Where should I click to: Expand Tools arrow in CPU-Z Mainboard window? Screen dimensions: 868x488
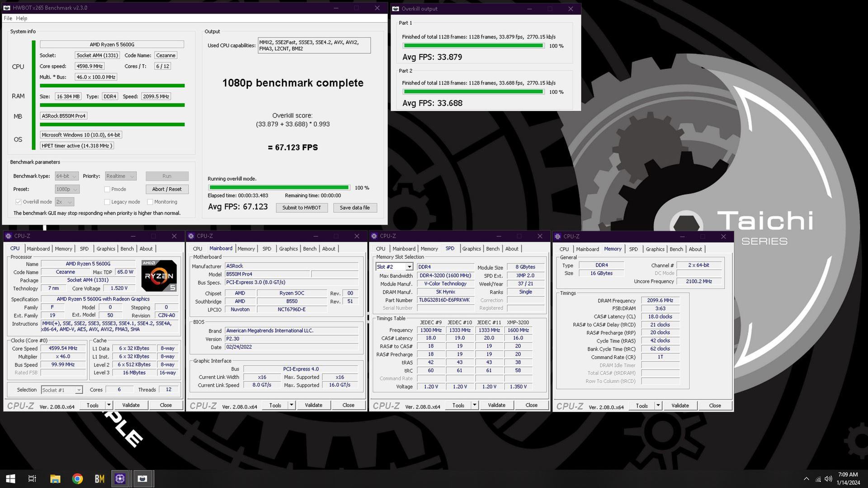(x=292, y=405)
